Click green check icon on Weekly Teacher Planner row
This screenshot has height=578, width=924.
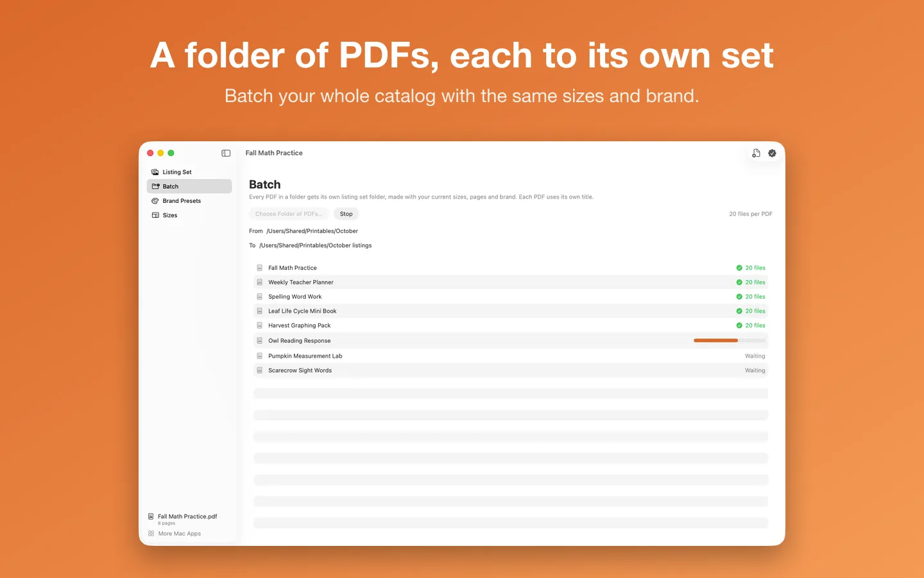click(x=739, y=282)
